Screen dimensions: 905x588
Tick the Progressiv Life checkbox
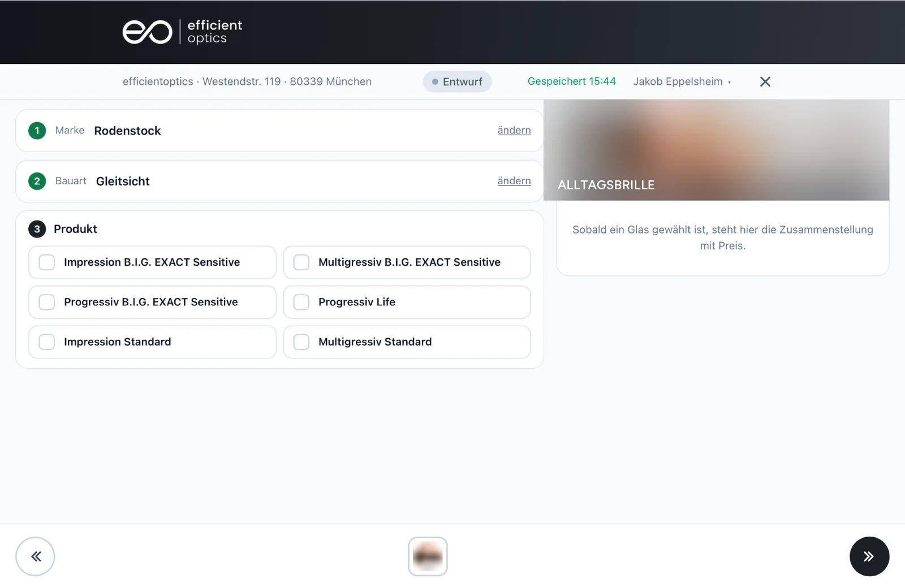click(x=301, y=302)
